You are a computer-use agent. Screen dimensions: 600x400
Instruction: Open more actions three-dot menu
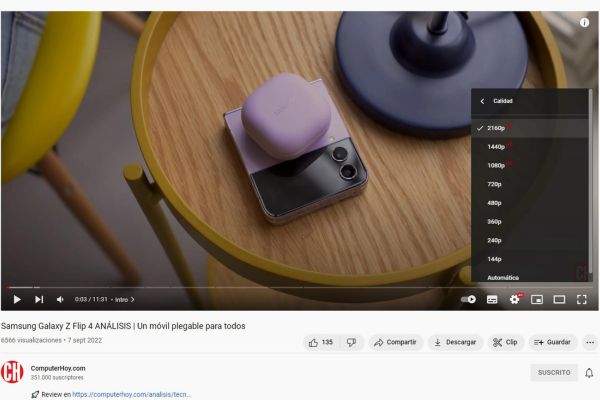[590, 343]
